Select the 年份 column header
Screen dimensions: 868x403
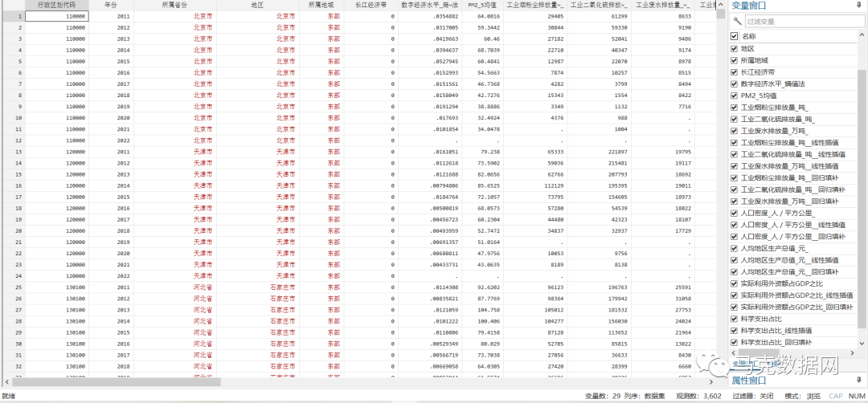(111, 5)
